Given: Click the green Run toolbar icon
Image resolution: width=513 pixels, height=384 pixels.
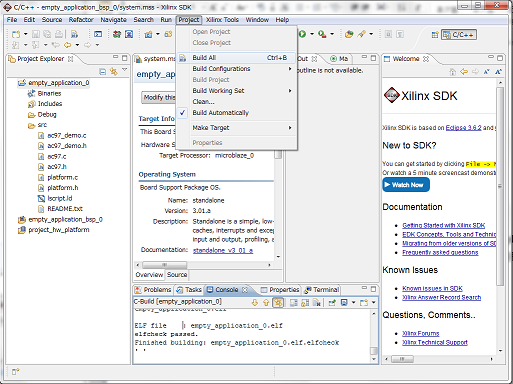Looking at the screenshot, I should tap(302, 34).
